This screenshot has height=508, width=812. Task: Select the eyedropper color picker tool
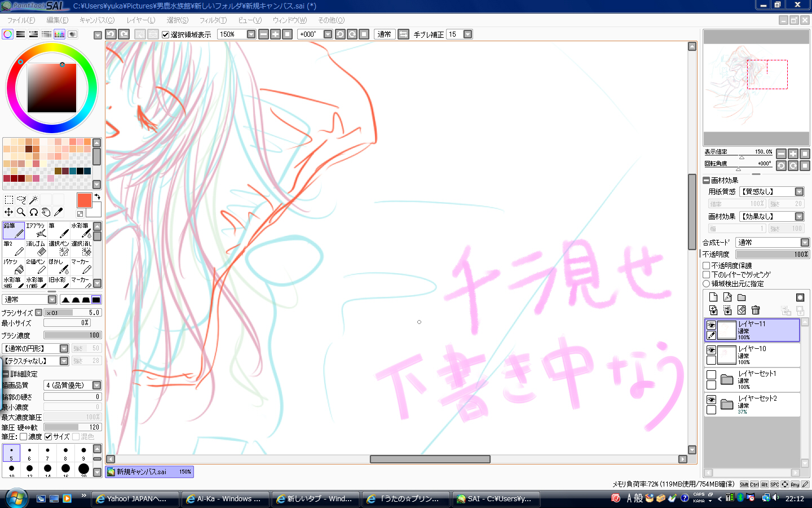point(58,212)
